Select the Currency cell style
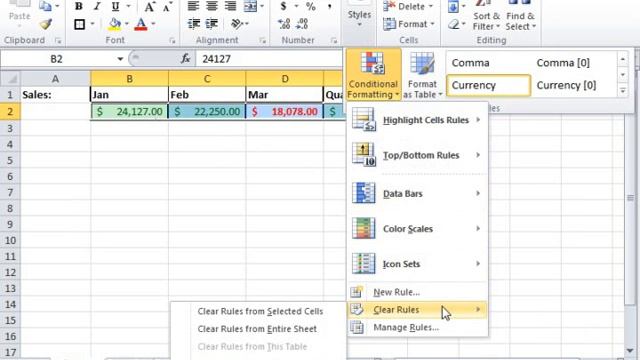640x360 pixels. [x=489, y=85]
